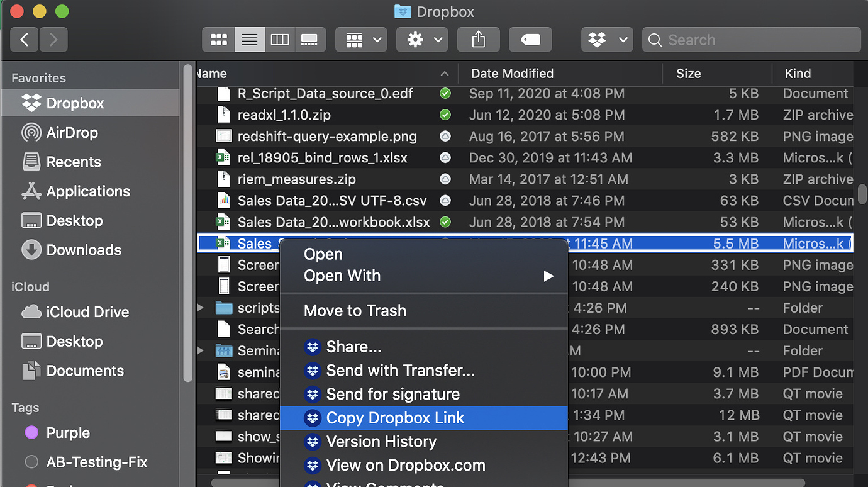Select the AB-Testing-Fix tag
Image resolution: width=868 pixels, height=487 pixels.
(90, 462)
